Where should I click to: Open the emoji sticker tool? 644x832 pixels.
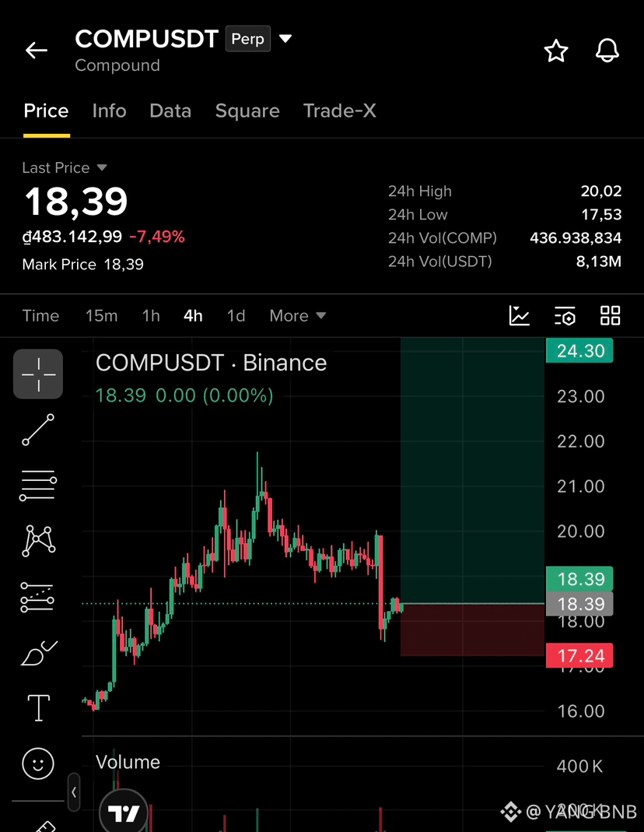[38, 764]
